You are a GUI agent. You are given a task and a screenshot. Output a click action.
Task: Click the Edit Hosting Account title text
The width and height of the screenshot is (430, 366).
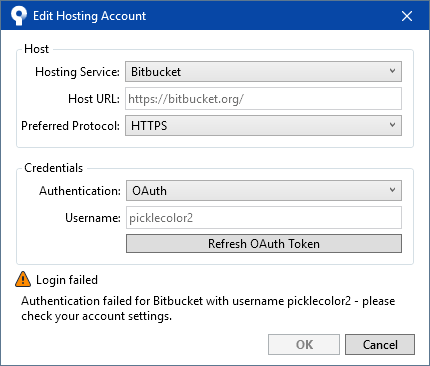(89, 16)
